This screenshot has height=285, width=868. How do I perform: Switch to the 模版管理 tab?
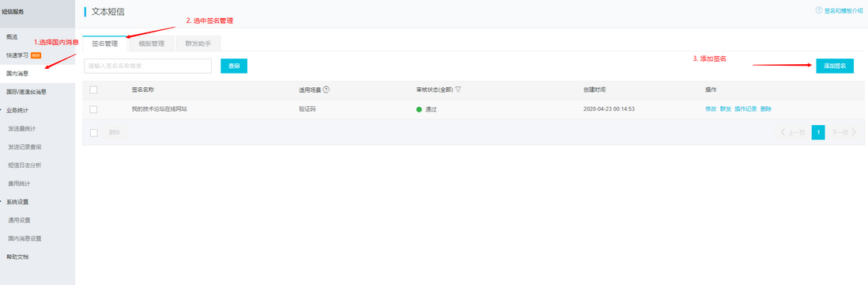pos(151,44)
